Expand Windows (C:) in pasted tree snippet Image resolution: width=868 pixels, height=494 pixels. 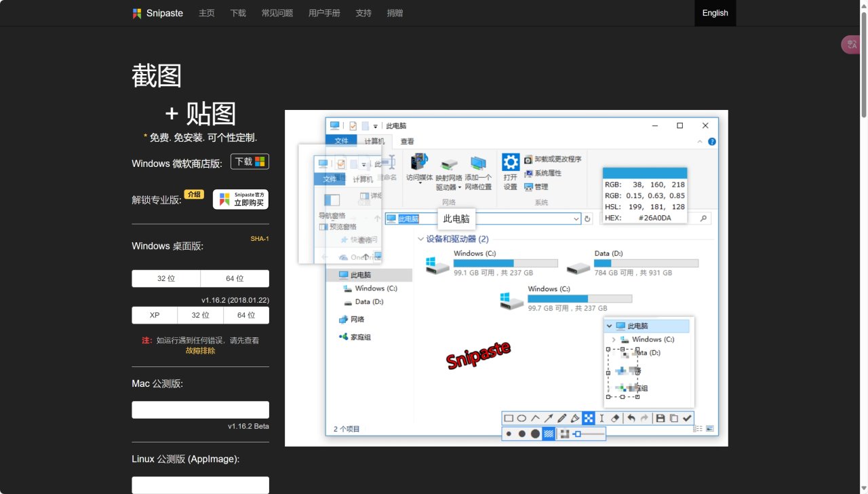tap(614, 339)
